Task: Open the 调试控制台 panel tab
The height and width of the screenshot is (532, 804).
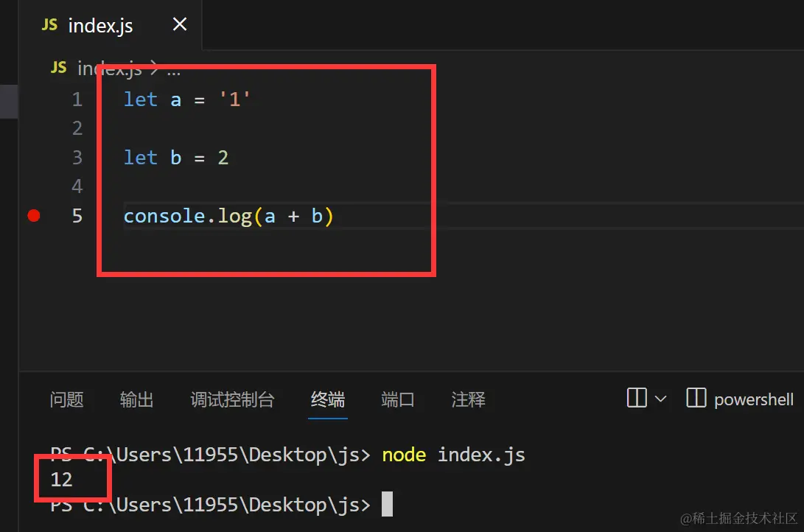Action: click(x=232, y=399)
